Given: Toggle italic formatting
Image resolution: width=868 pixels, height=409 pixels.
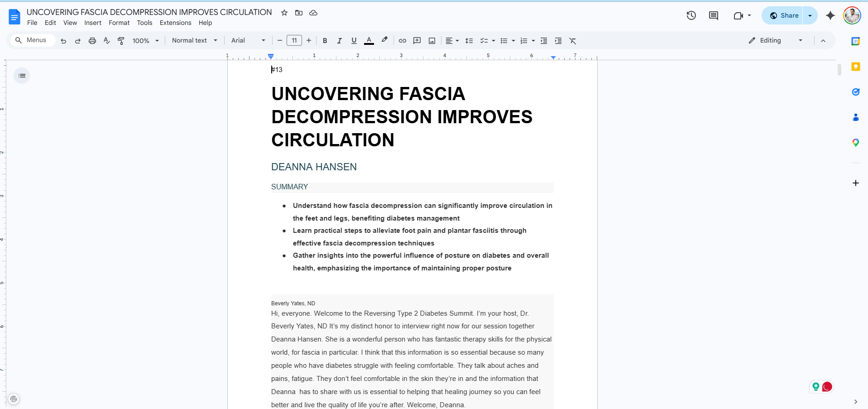Looking at the screenshot, I should (339, 41).
